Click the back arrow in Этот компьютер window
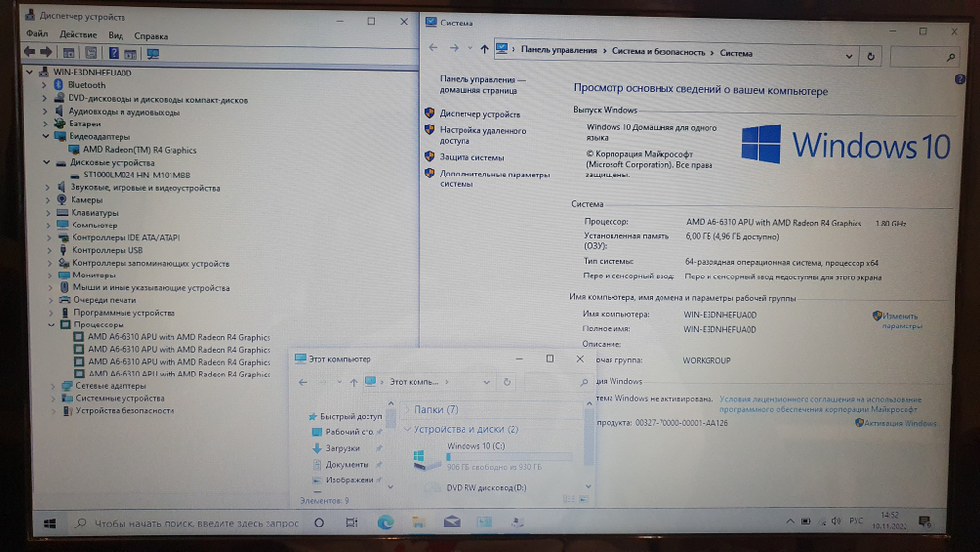 [303, 382]
